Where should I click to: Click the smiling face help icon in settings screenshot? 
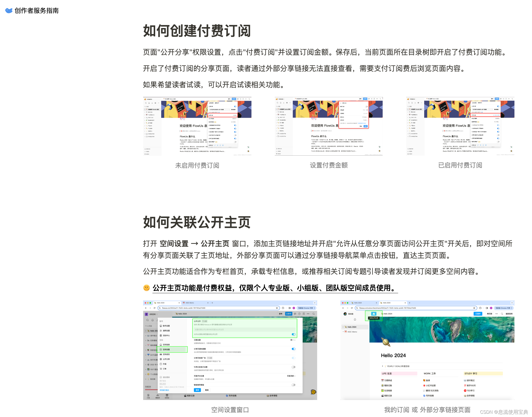(313, 392)
